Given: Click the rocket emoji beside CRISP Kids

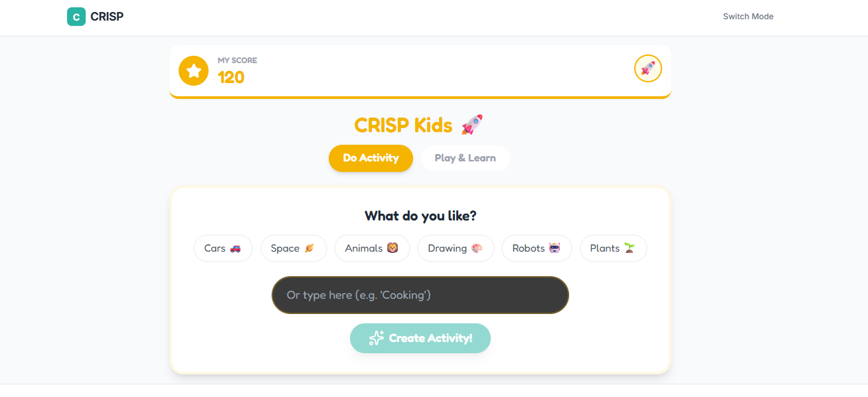Looking at the screenshot, I should click(472, 125).
